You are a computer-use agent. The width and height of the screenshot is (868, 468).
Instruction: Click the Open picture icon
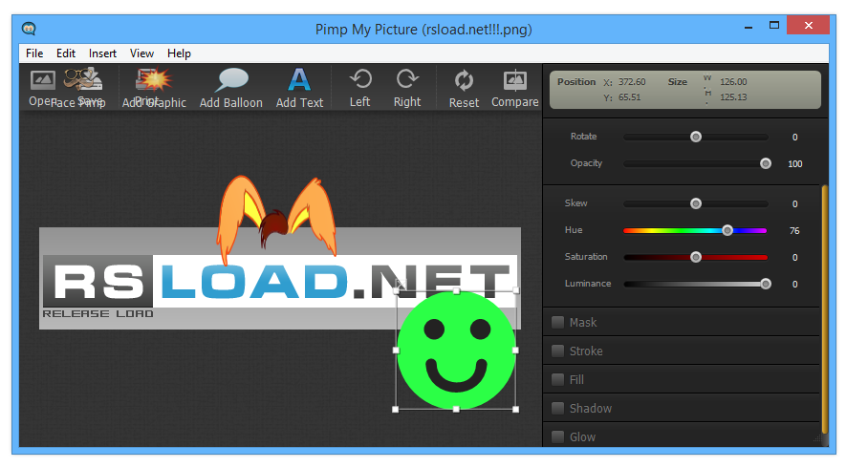point(43,80)
